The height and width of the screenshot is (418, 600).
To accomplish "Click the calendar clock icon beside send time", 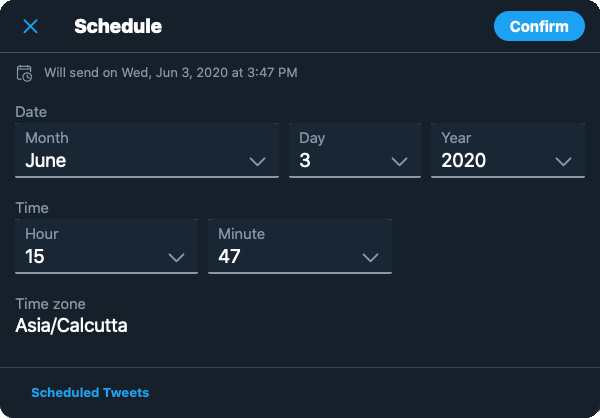I will click(x=24, y=73).
